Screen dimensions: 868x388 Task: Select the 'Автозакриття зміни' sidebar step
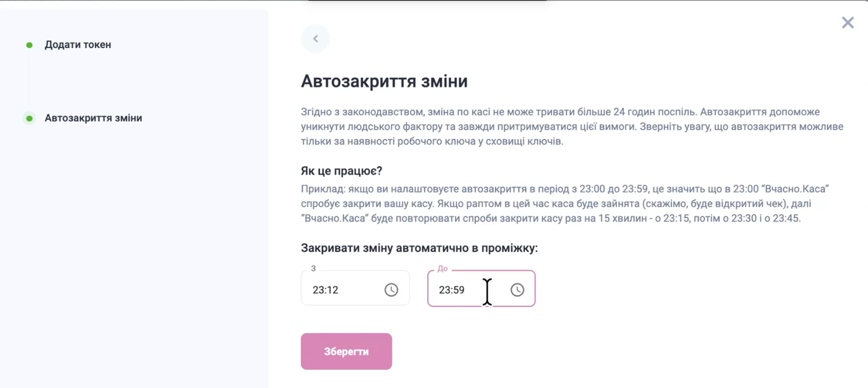coord(93,118)
